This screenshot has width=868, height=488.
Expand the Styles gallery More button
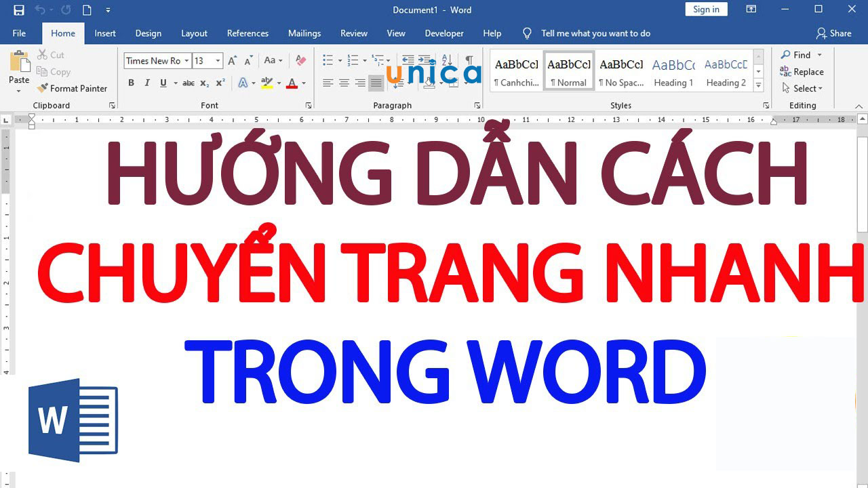pos(759,86)
